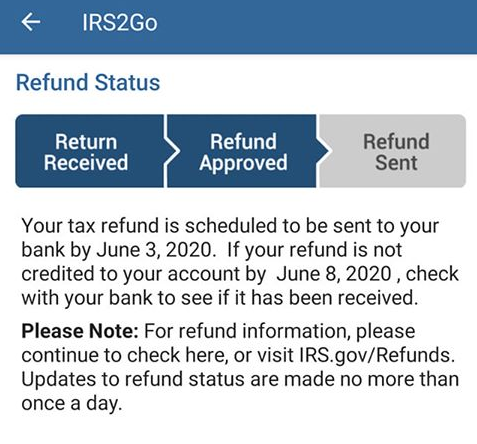The width and height of the screenshot is (477, 444).
Task: Tap 'continue to check here' text
Action: (123, 355)
